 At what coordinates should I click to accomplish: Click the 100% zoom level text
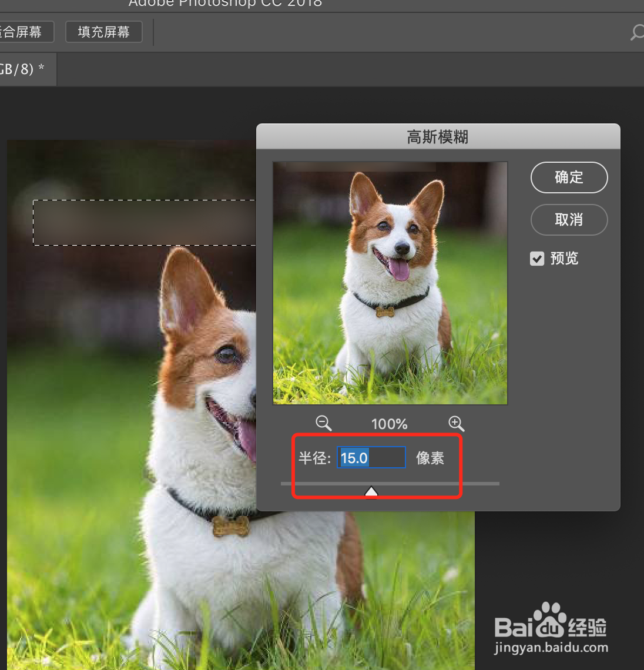coord(390,424)
